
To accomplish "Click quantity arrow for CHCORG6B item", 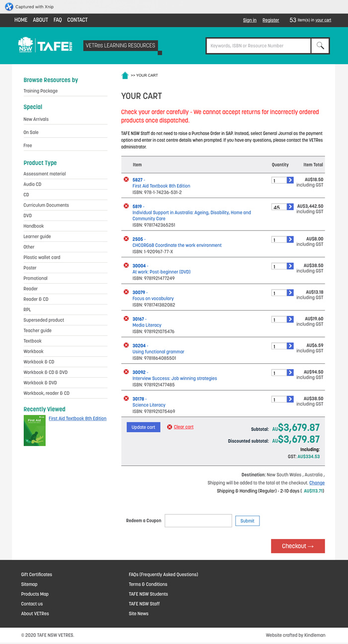I will pos(290,239).
